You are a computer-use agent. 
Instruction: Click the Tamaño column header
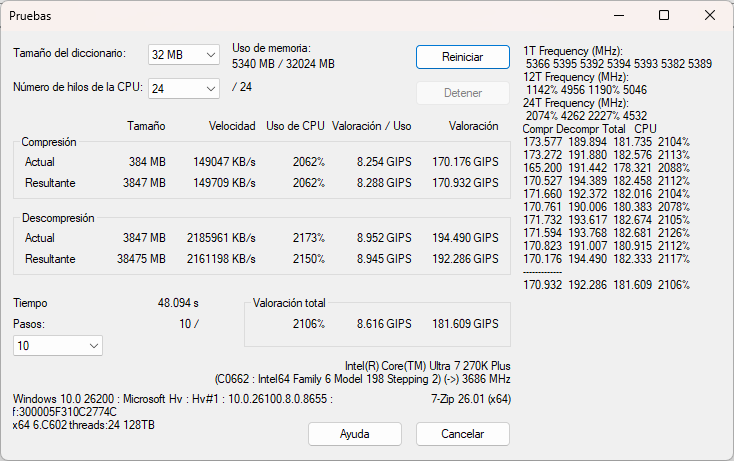[x=146, y=126]
